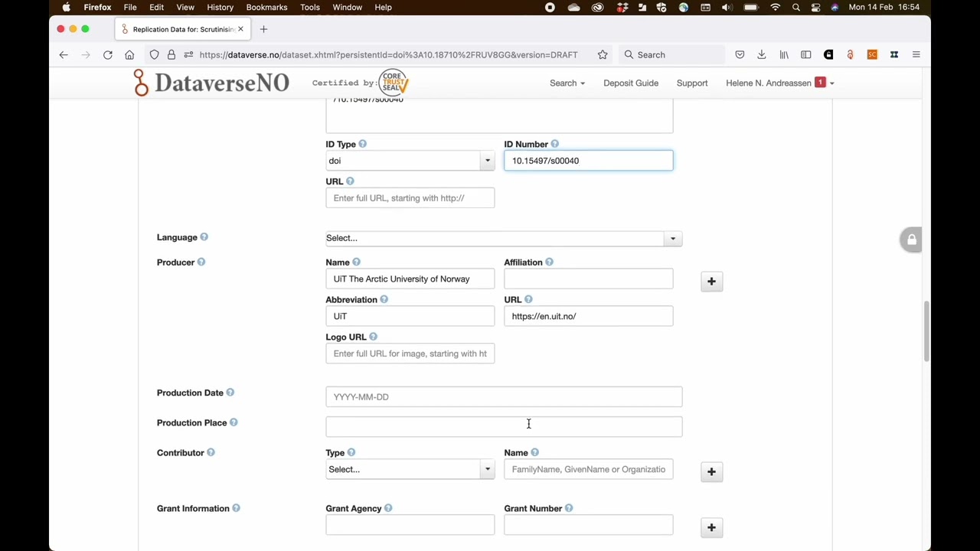Click the ID Number input field
This screenshot has width=980, height=551.
588,161
